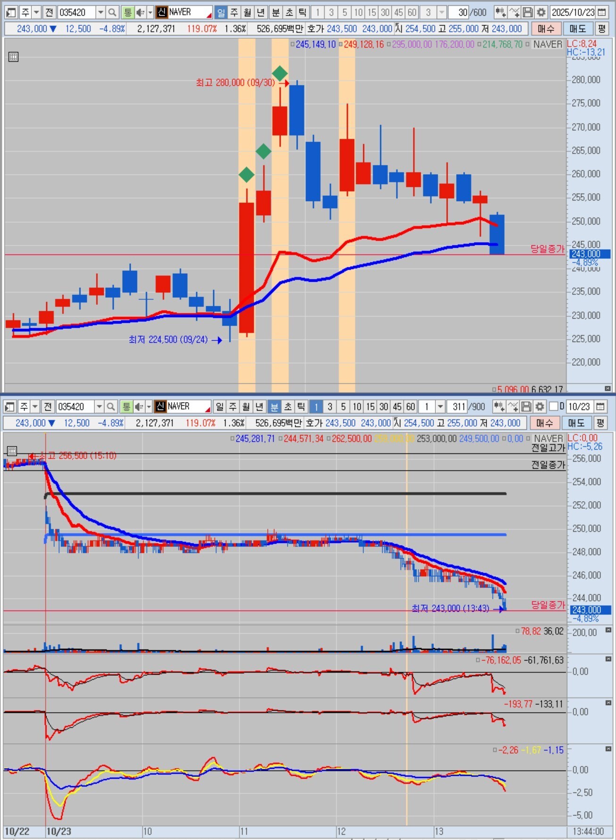Click bar count field showing 30 in top toolbar
The width and height of the screenshot is (616, 840).
(458, 12)
